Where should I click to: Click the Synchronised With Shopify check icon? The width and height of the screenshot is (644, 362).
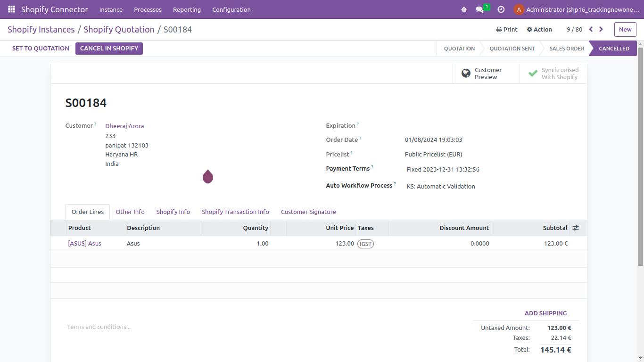(533, 73)
